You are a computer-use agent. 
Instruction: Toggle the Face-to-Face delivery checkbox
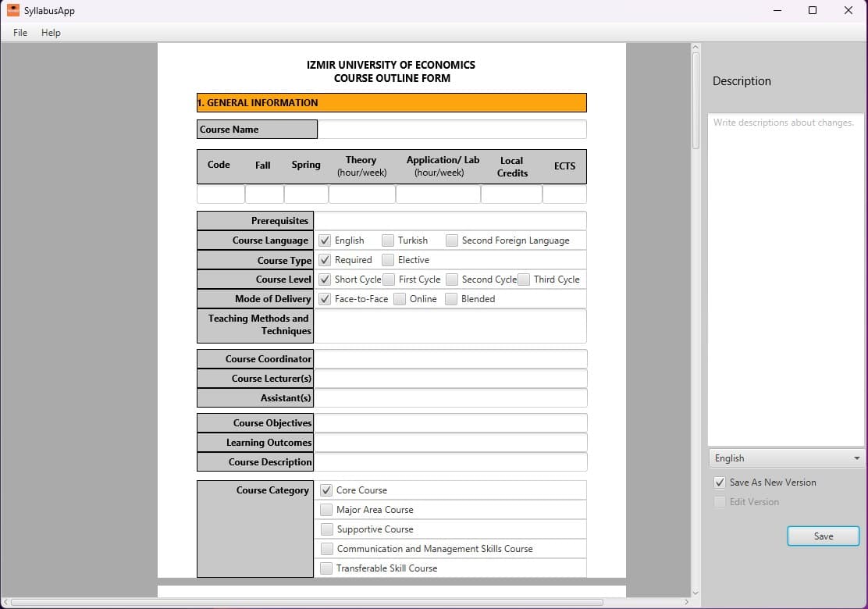325,299
